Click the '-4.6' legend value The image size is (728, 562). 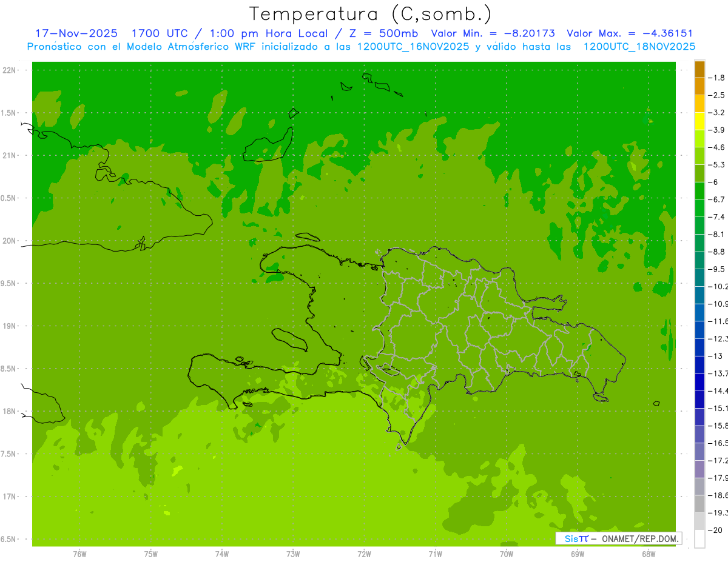click(717, 147)
